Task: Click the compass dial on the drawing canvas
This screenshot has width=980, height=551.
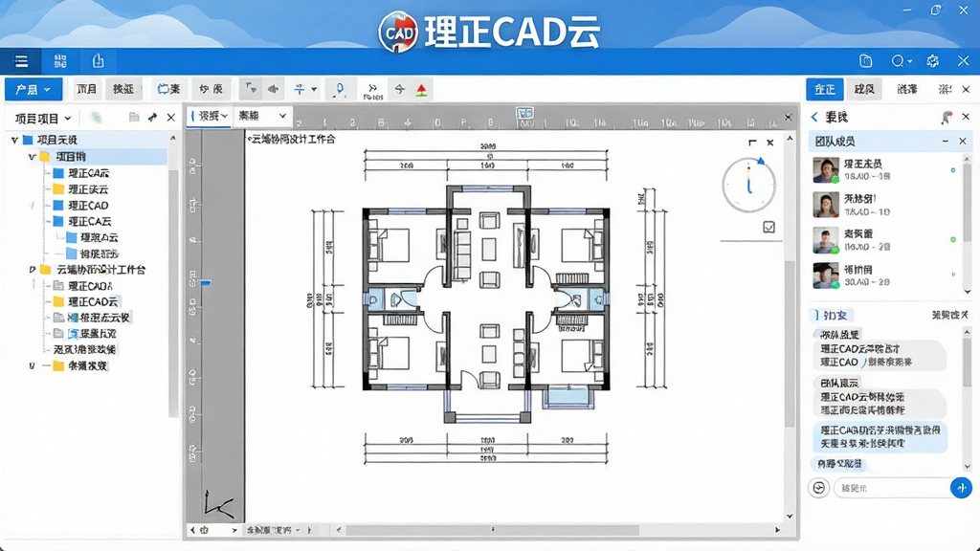Action: coord(748,185)
